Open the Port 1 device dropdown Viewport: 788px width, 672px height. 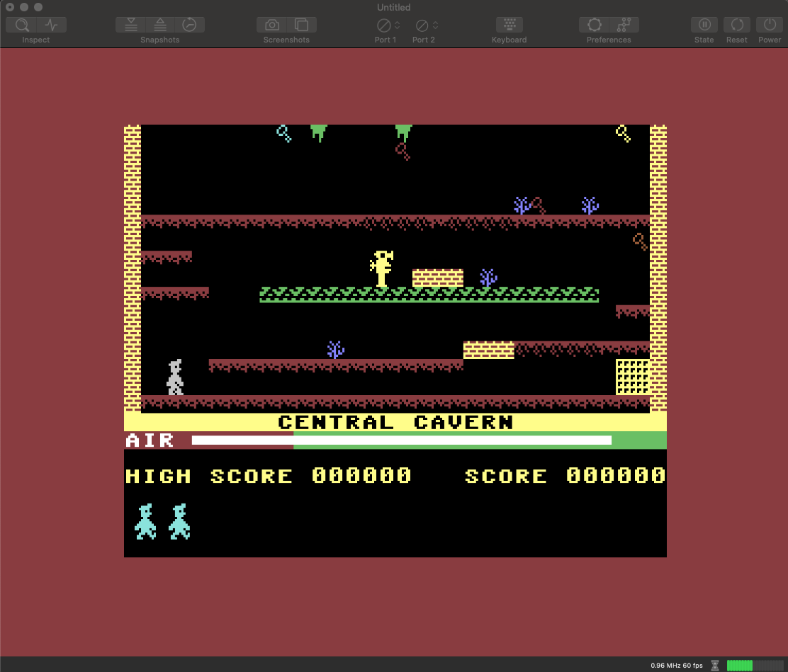coord(388,25)
